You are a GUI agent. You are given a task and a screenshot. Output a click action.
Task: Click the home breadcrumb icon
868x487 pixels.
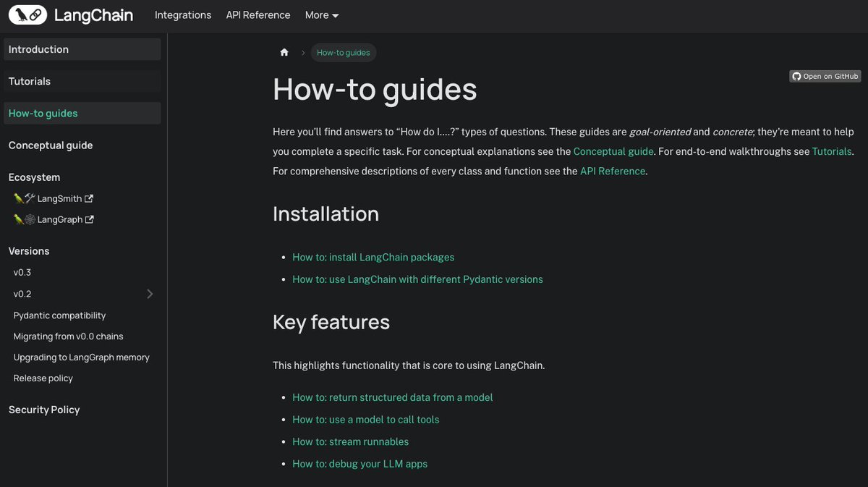coord(284,52)
